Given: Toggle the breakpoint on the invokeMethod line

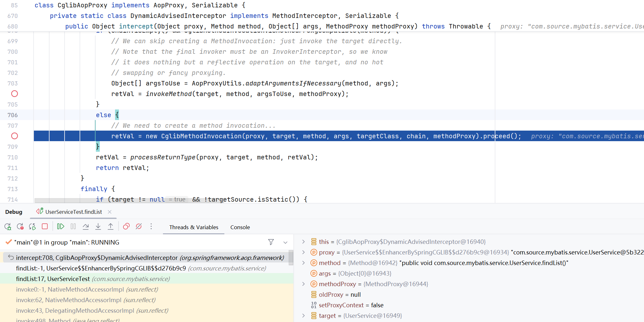Looking at the screenshot, I should [14, 94].
